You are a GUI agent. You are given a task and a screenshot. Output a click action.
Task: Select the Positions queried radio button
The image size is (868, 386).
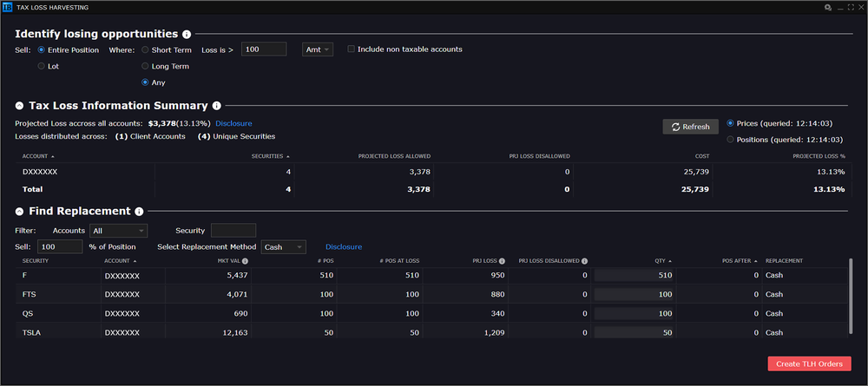pyautogui.click(x=730, y=139)
